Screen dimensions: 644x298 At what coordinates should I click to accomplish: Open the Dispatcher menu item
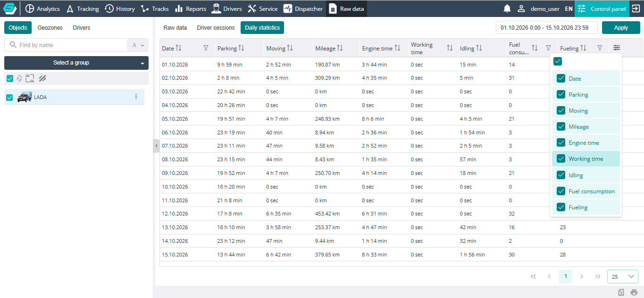point(303,8)
